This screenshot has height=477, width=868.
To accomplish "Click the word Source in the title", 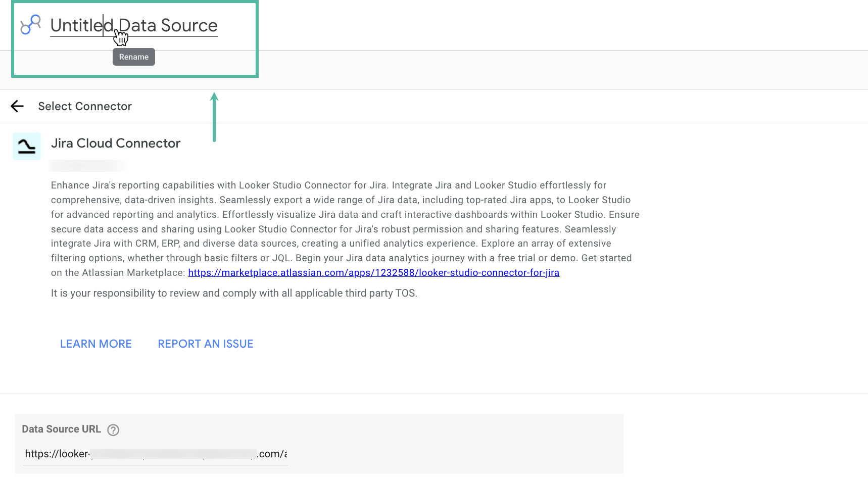I will tap(189, 25).
